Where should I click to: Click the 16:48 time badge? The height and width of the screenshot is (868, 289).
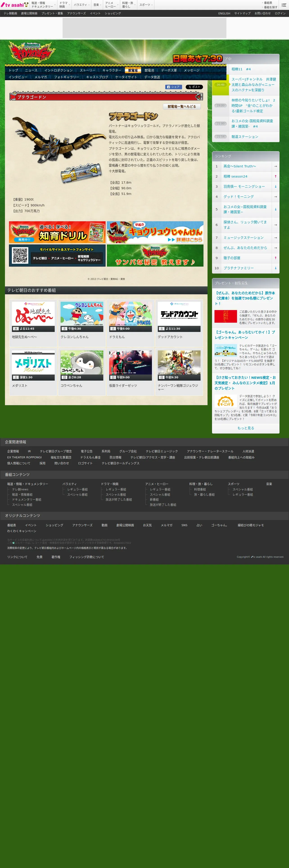pyautogui.click(x=221, y=85)
